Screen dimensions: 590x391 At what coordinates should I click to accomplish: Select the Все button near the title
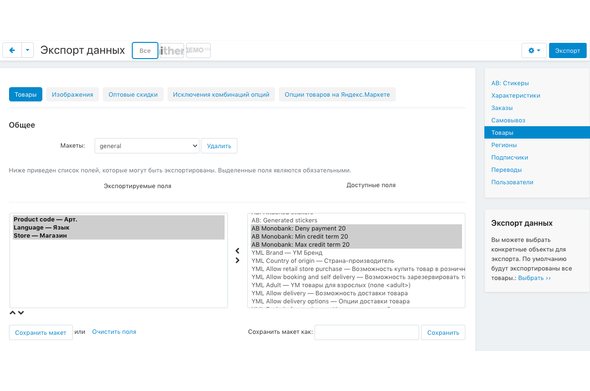[x=145, y=50]
